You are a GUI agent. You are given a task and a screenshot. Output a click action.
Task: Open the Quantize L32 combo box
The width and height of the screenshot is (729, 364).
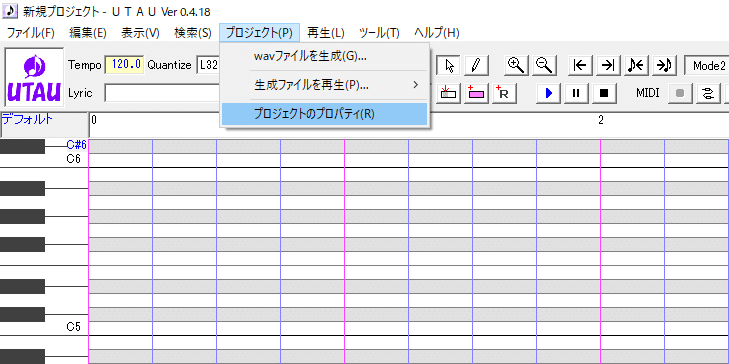click(208, 65)
